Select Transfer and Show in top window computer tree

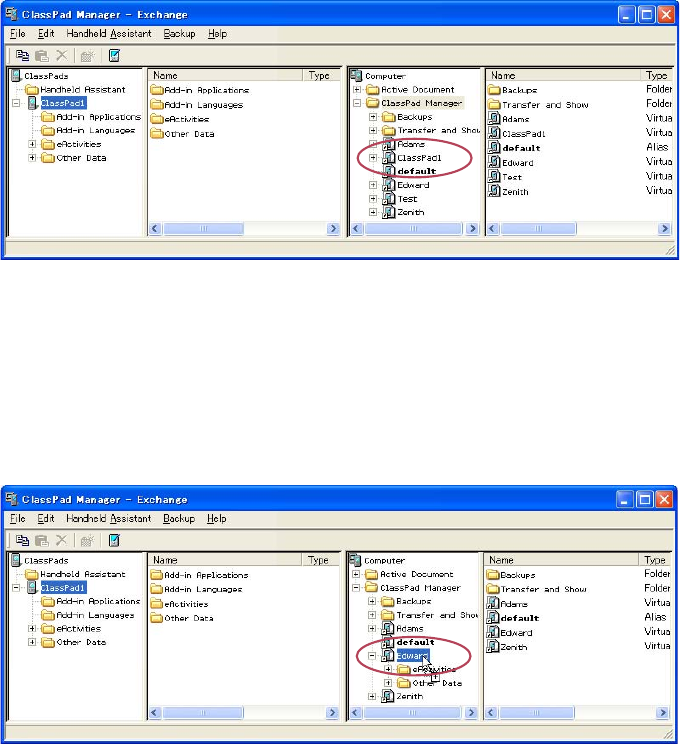click(438, 130)
